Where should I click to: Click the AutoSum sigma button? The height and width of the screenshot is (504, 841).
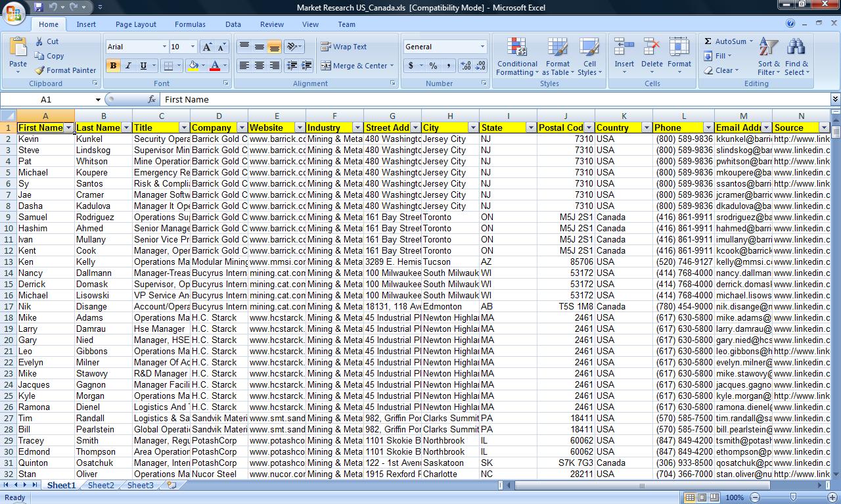pos(709,41)
